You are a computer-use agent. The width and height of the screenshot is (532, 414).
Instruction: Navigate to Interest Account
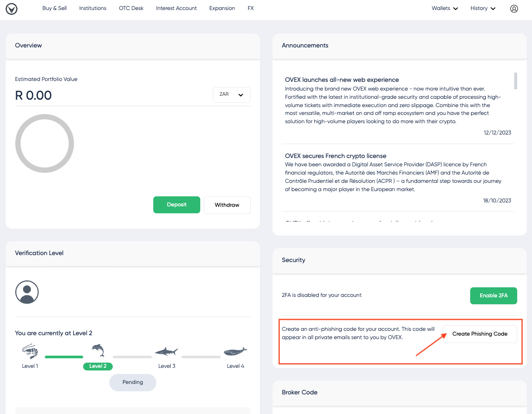coord(176,8)
